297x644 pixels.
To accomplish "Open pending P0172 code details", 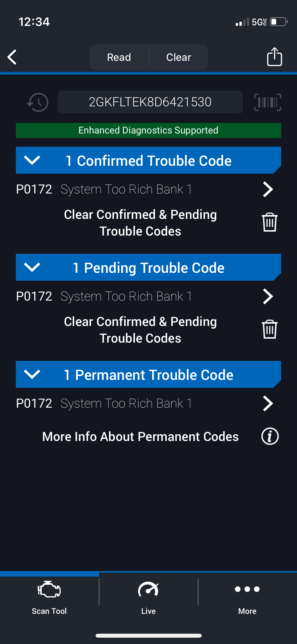I will point(268,296).
